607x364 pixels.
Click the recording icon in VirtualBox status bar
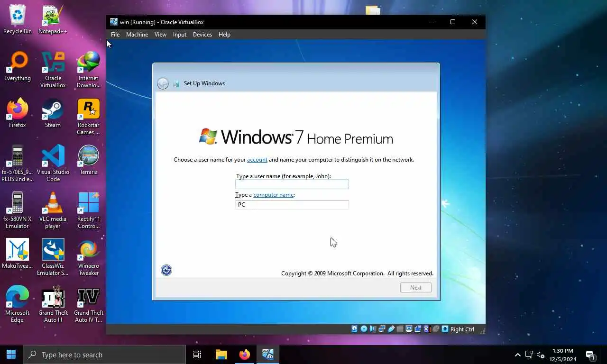(x=418, y=329)
